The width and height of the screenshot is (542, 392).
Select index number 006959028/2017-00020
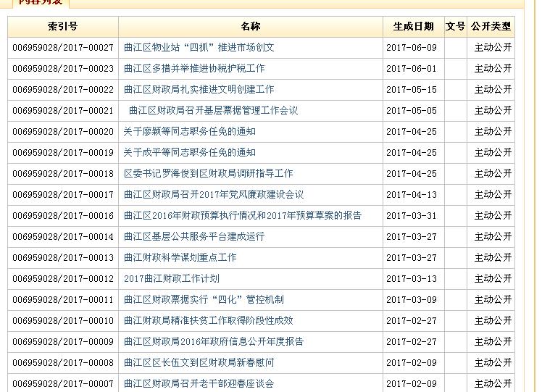coord(63,132)
